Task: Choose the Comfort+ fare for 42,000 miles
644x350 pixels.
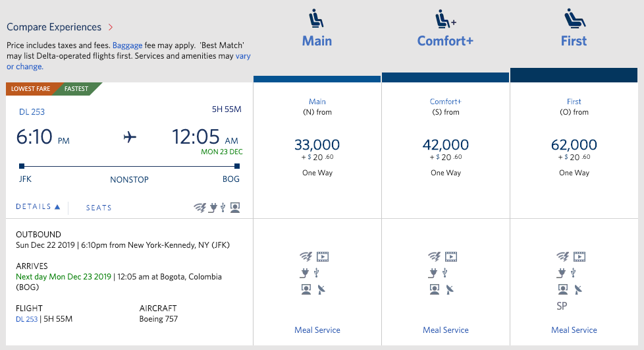Action: click(445, 145)
